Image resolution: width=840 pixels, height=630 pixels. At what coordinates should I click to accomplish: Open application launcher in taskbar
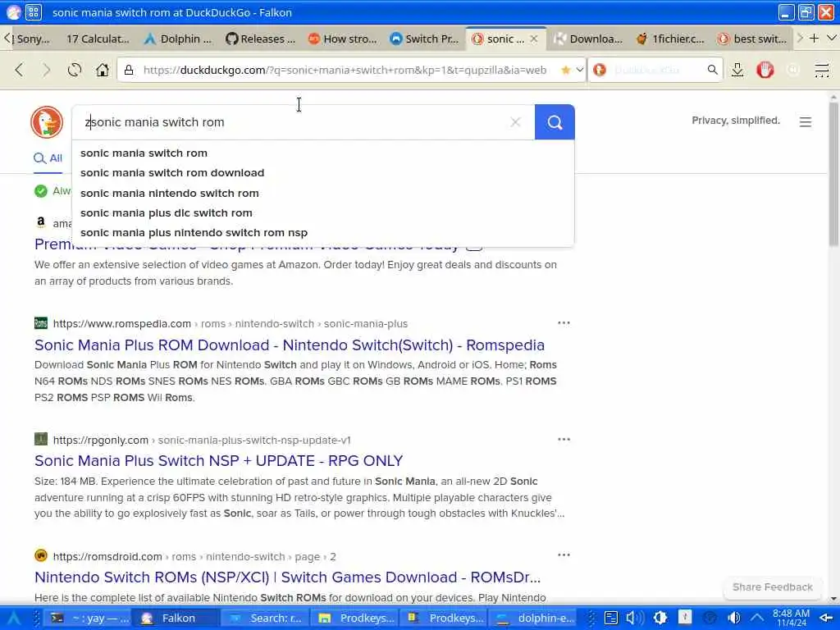click(x=13, y=619)
